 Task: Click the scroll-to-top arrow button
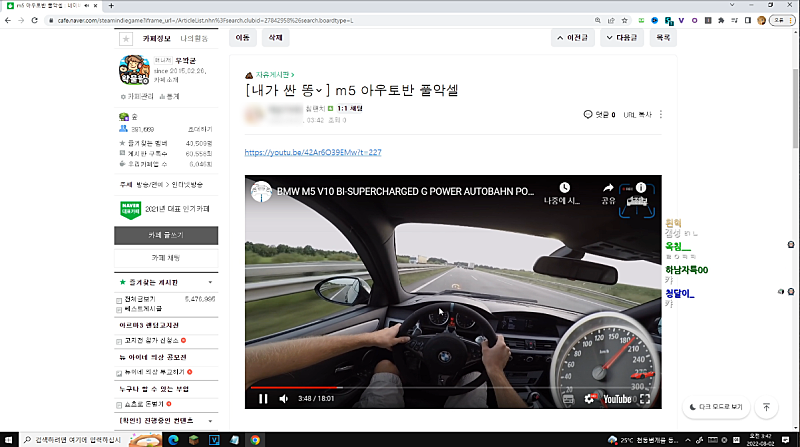[x=766, y=407]
